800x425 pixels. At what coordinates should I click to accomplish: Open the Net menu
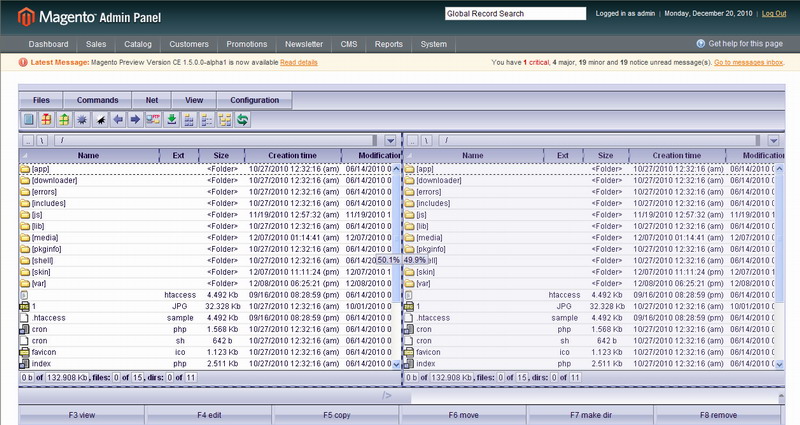coord(152,100)
